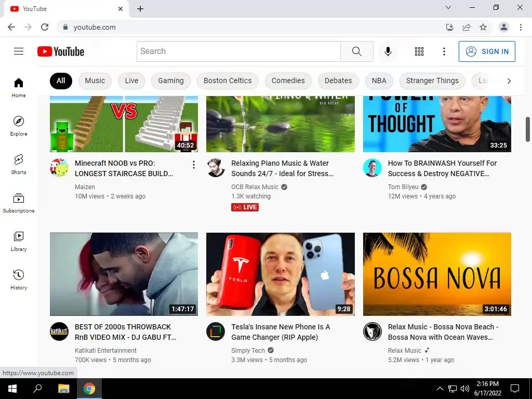Click the Simply Tech channel avatar
The height and width of the screenshot is (399, 532).
click(216, 331)
